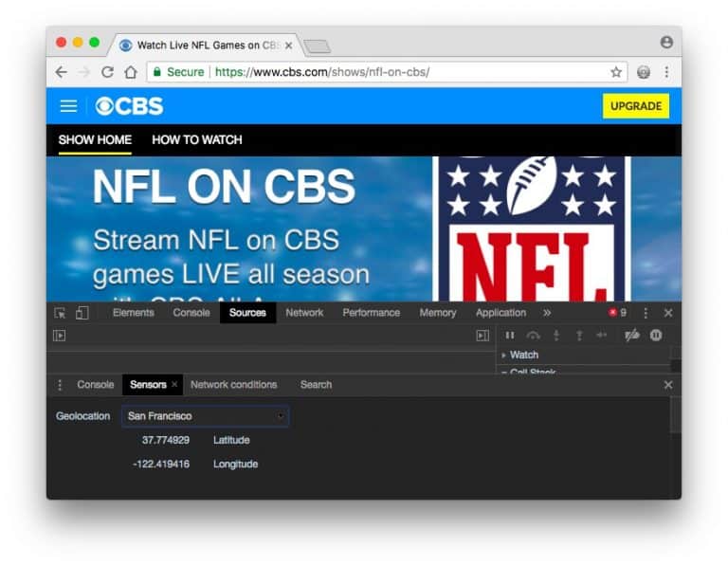Toggle the device toolbar icon

click(82, 313)
